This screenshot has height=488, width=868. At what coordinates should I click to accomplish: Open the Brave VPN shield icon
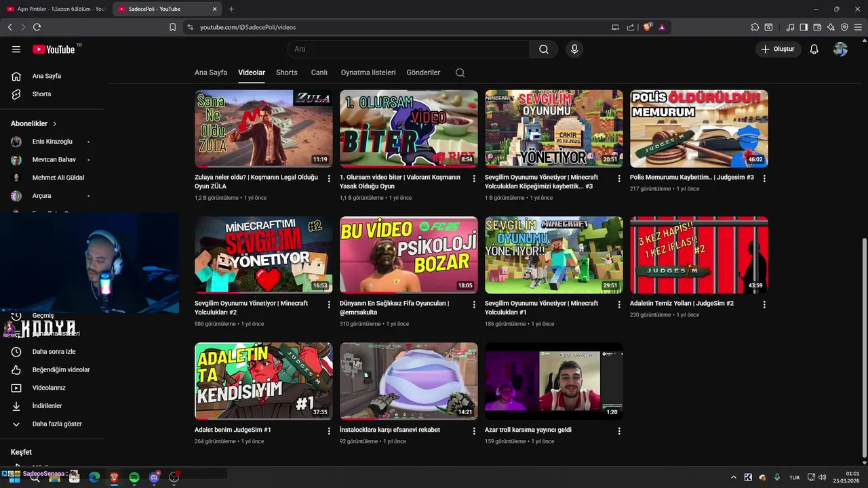click(x=844, y=27)
